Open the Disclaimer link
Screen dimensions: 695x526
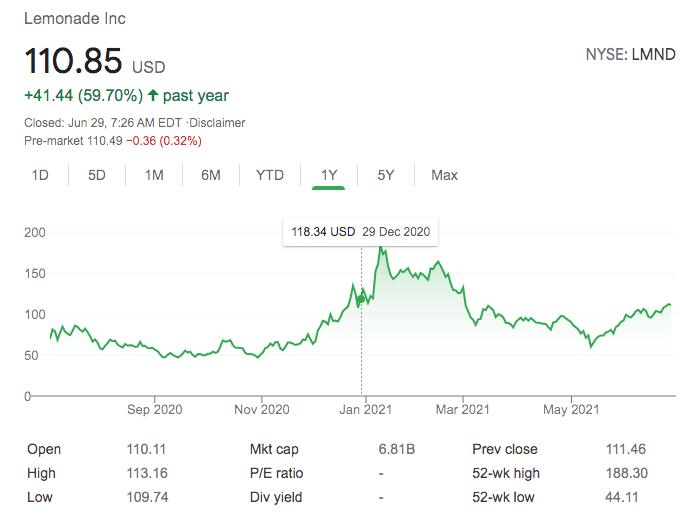(x=217, y=123)
